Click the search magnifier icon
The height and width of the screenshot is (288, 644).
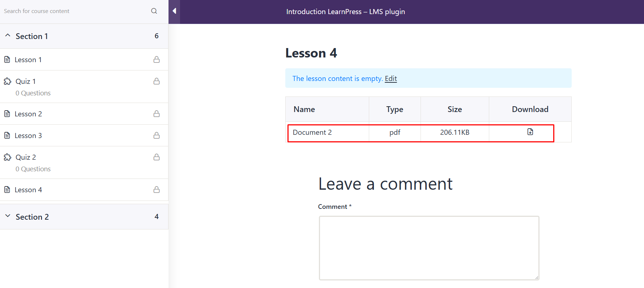(x=154, y=11)
